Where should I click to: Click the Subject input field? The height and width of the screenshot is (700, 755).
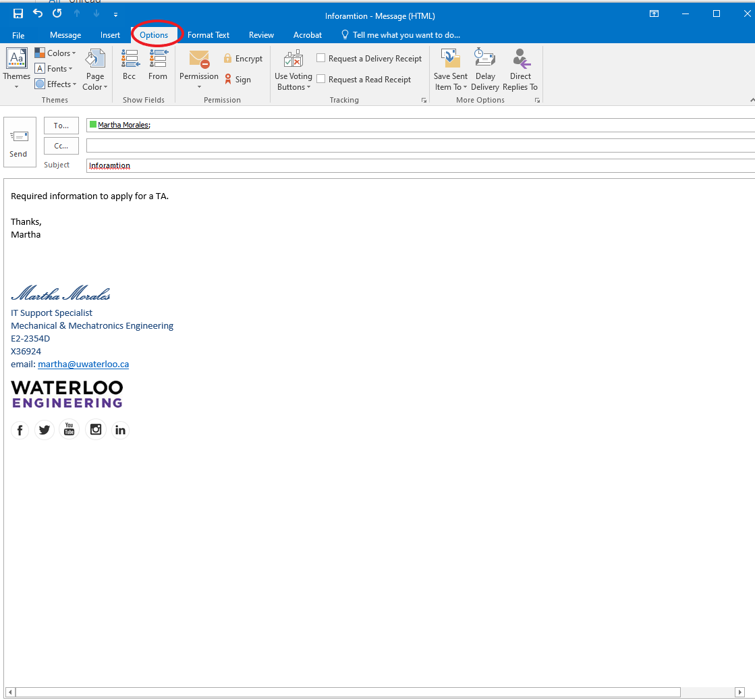pyautogui.click(x=418, y=165)
